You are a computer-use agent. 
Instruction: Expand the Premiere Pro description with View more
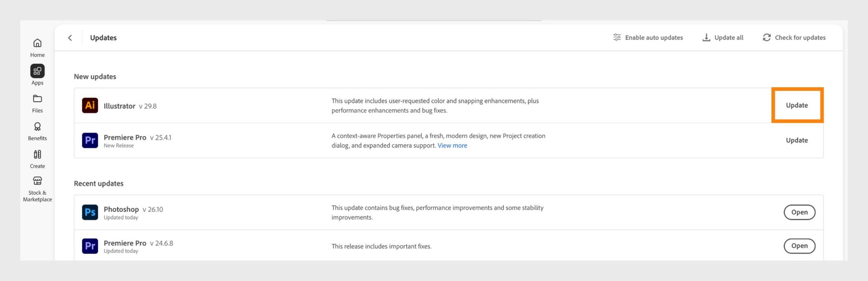click(452, 145)
